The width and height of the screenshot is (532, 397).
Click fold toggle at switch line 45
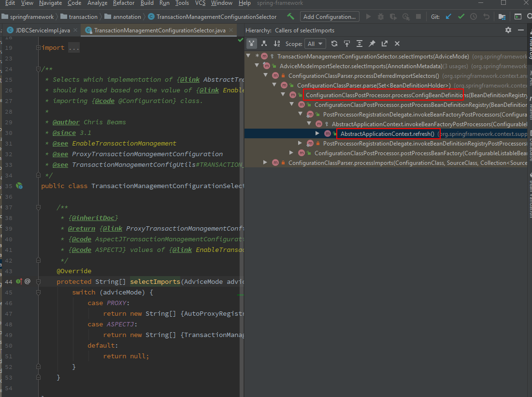(38, 292)
